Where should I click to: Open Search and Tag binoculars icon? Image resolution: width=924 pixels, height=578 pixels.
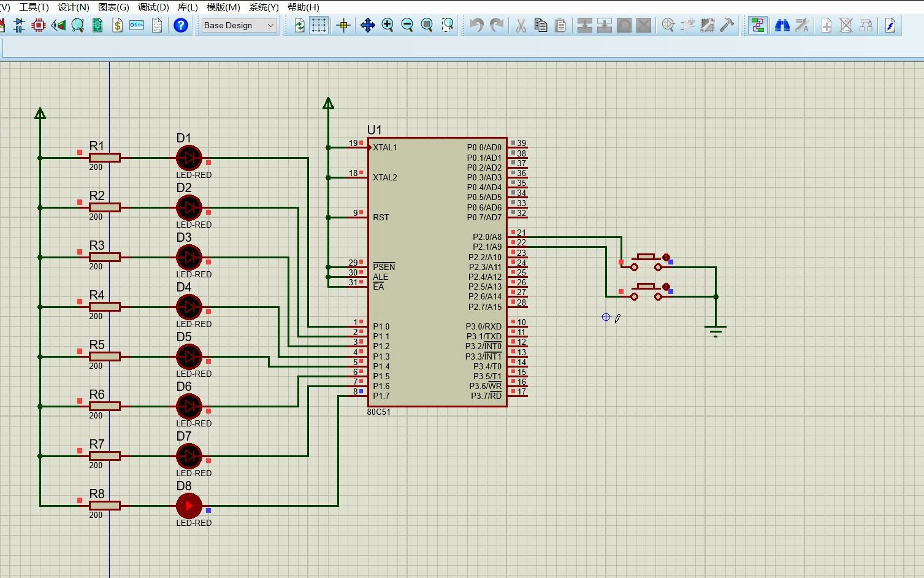click(x=782, y=25)
